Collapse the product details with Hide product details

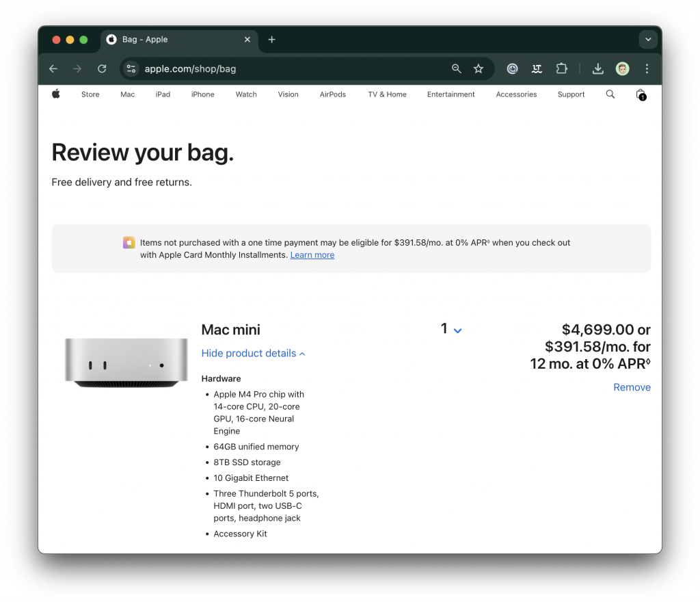click(x=253, y=353)
